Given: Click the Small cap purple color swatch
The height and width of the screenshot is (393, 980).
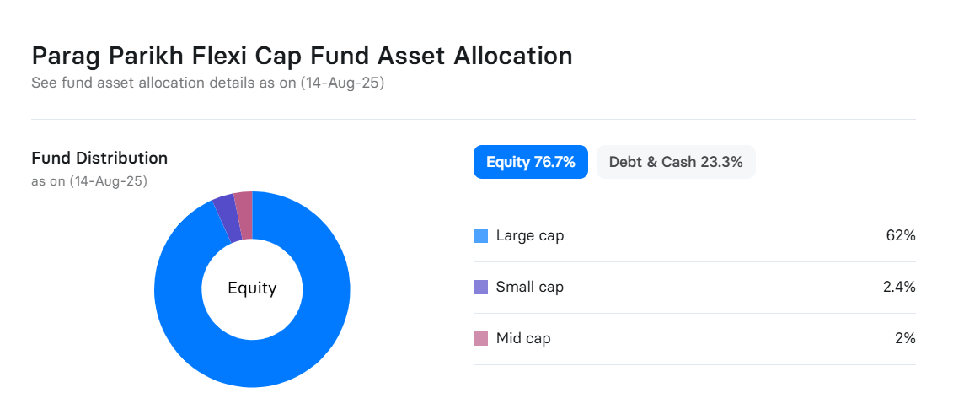Looking at the screenshot, I should 480,288.
